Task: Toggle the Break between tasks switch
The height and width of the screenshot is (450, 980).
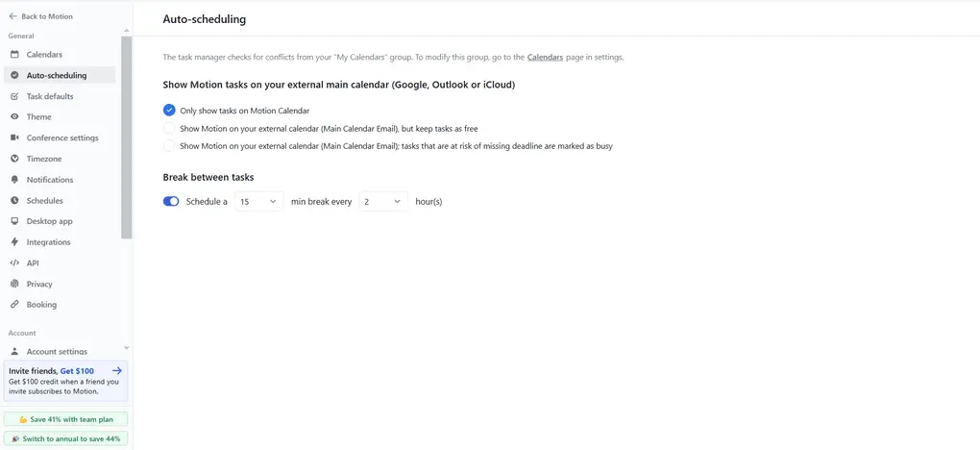Action: (x=171, y=202)
